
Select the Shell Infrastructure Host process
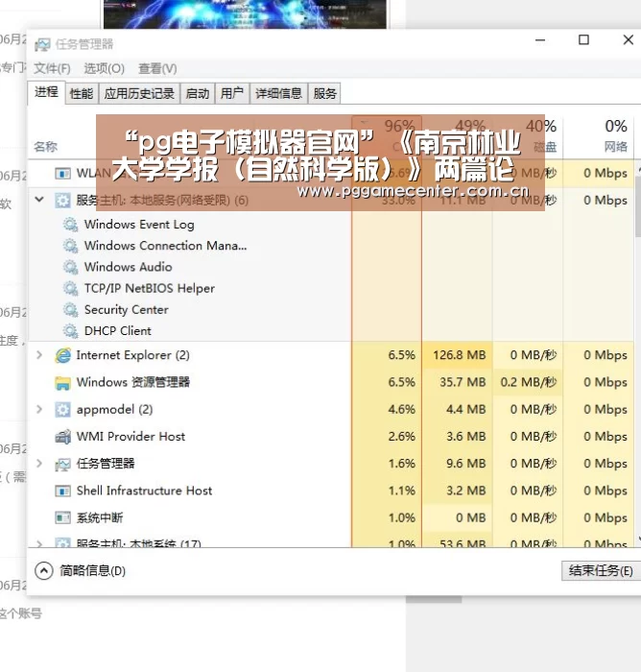331,491
